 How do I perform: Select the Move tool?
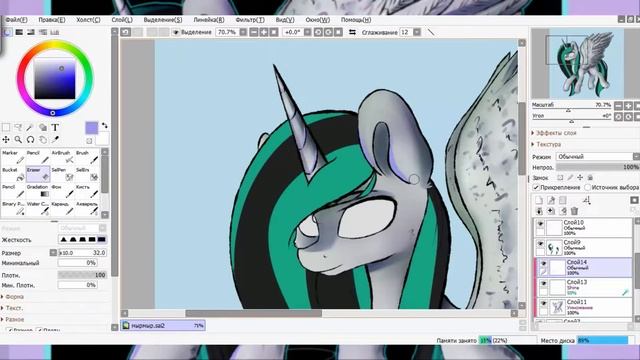(x=6, y=140)
